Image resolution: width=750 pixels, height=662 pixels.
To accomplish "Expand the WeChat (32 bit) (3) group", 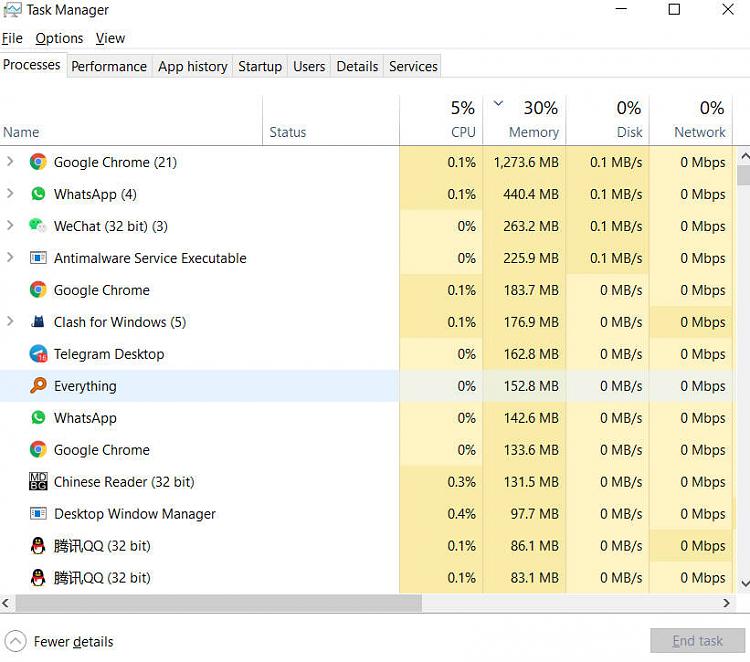I will tap(10, 225).
